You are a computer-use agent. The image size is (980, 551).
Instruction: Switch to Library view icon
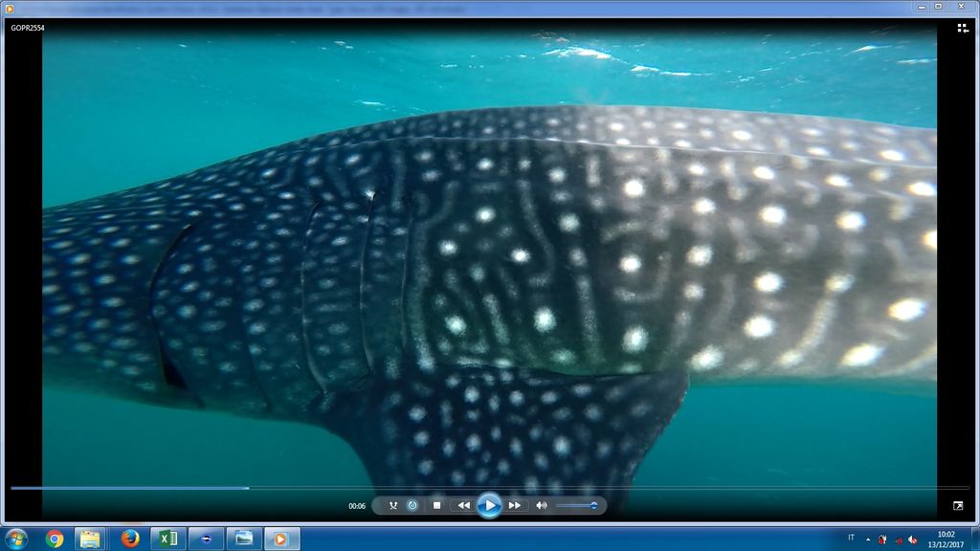[x=962, y=28]
